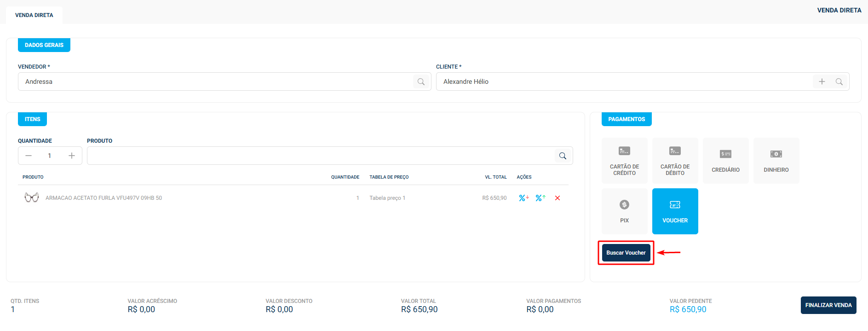Select PIX payment method
Viewport: 868px width, 331px height.
click(x=624, y=211)
